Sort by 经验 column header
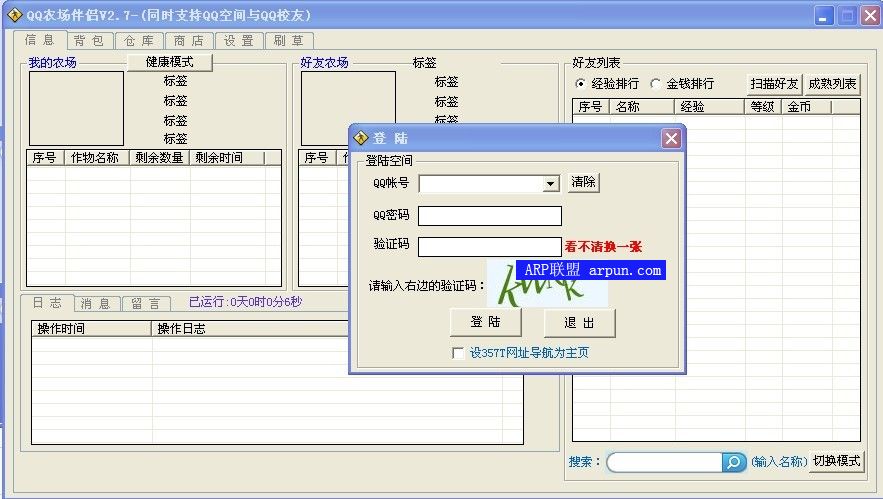This screenshot has height=499, width=883. pos(710,106)
